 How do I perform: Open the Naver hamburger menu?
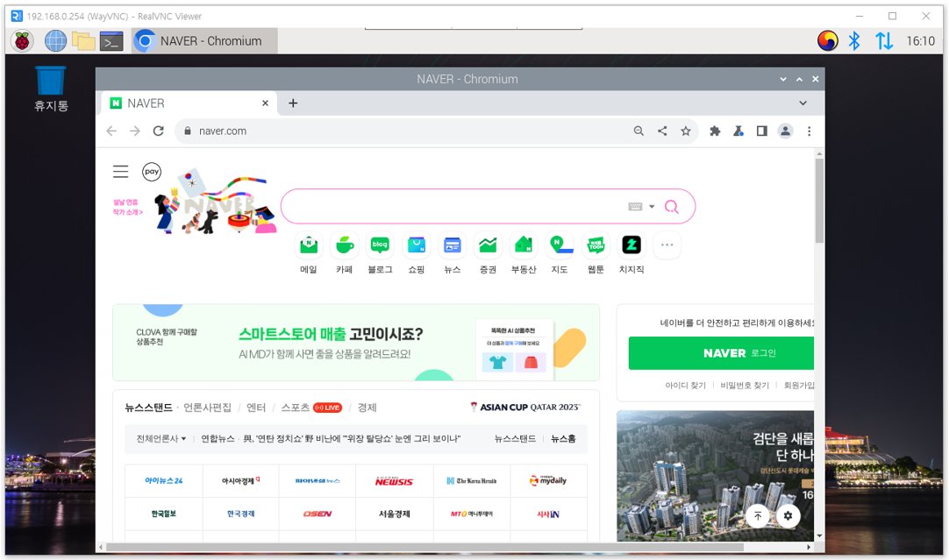pyautogui.click(x=120, y=172)
